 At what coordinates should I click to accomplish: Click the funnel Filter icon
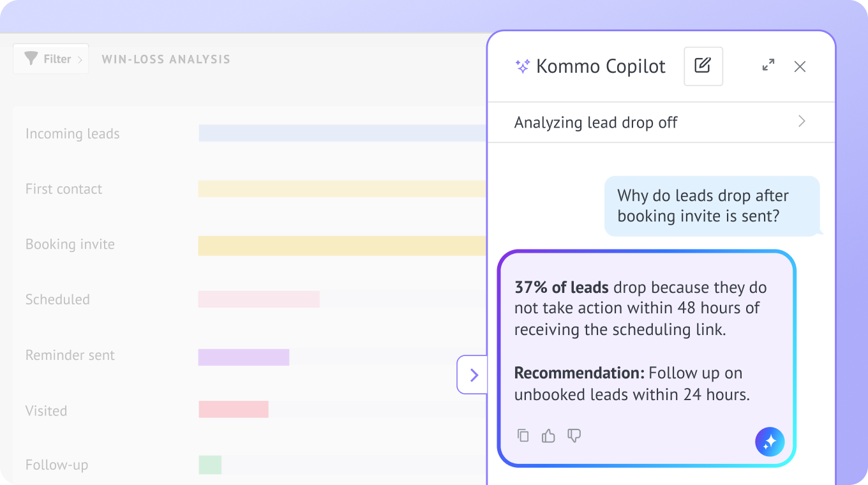[x=31, y=59]
